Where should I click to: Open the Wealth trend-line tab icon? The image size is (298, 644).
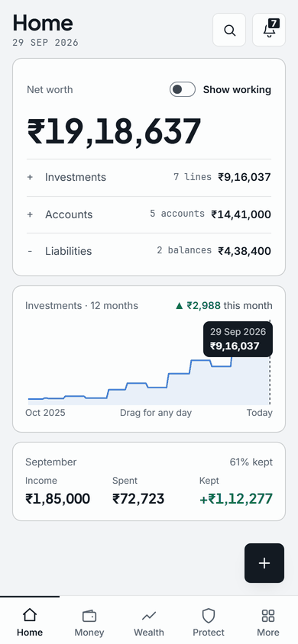tap(149, 616)
